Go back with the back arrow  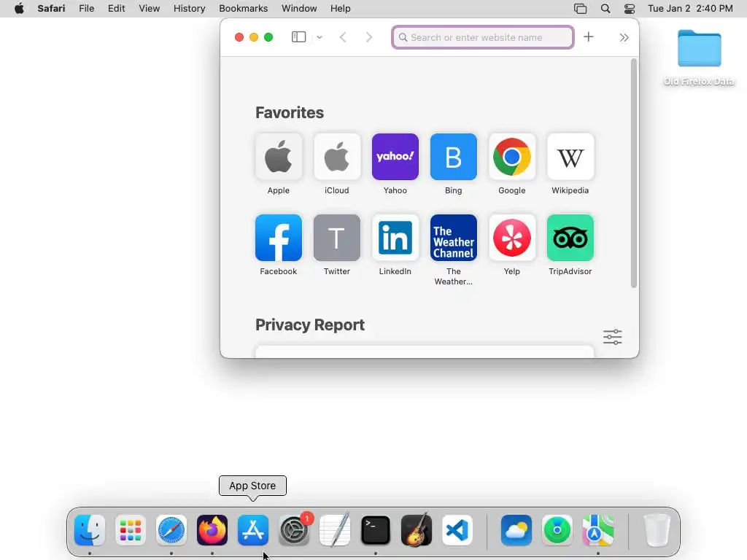pos(343,37)
